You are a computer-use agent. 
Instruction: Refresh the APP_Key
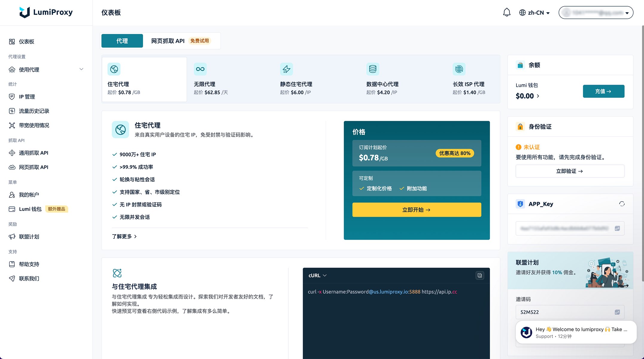tap(622, 204)
